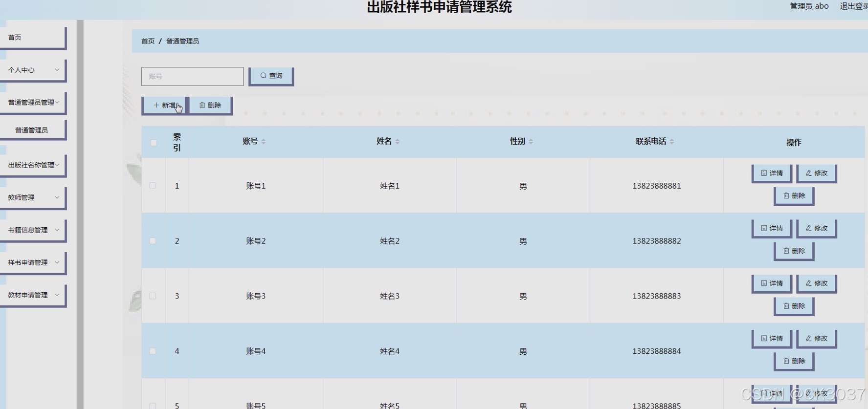Click the 操作 column header

794,142
